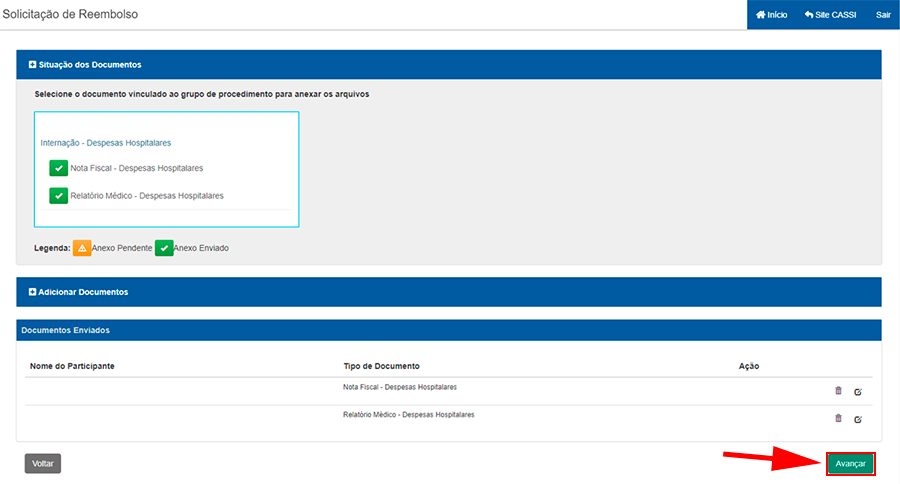Viewport: 900px width, 484px height.
Task: Delete the Nota Fiscal document row
Action: (x=838, y=391)
